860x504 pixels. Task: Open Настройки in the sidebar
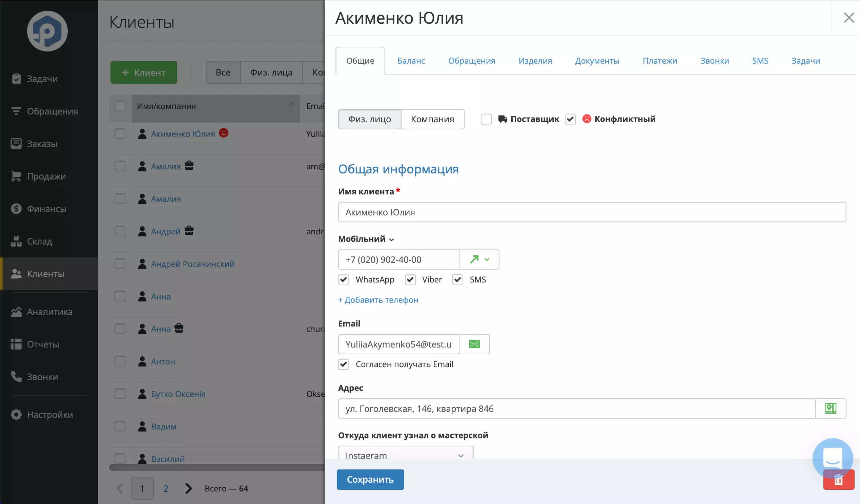tap(42, 415)
